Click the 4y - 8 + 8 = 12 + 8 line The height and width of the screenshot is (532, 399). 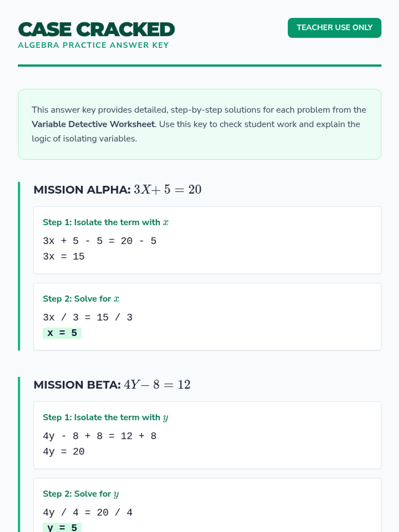tap(99, 436)
